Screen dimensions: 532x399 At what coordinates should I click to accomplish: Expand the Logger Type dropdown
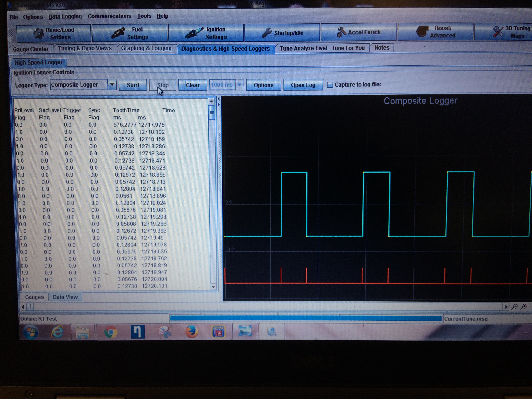click(112, 85)
